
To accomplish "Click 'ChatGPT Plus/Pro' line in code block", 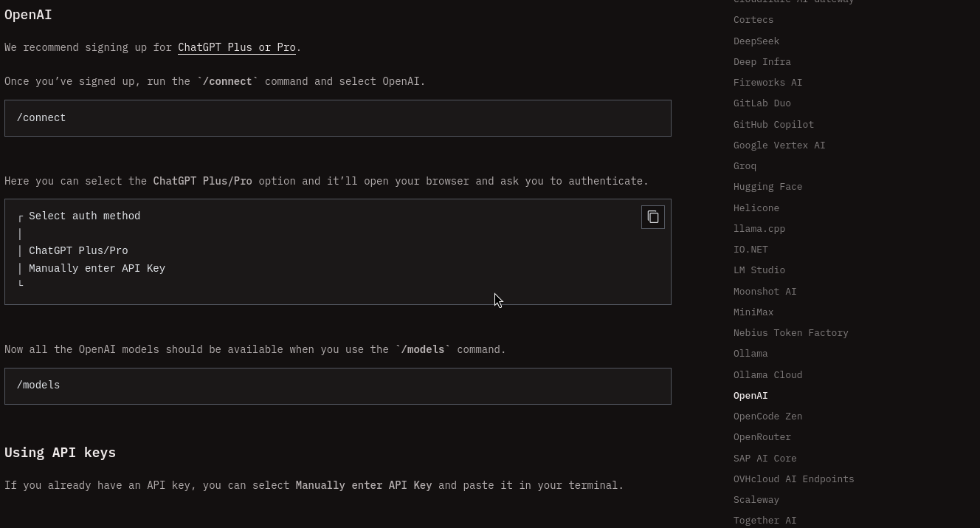I will [x=78, y=251].
